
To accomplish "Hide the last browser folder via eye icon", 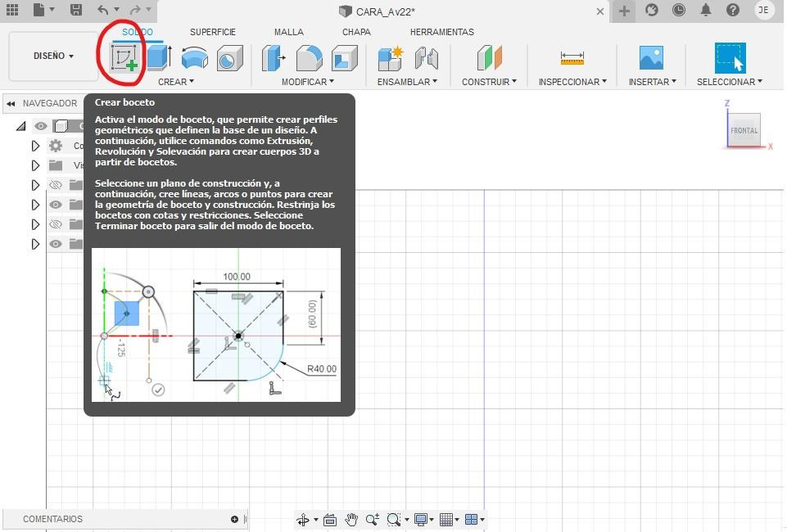I will tap(55, 244).
